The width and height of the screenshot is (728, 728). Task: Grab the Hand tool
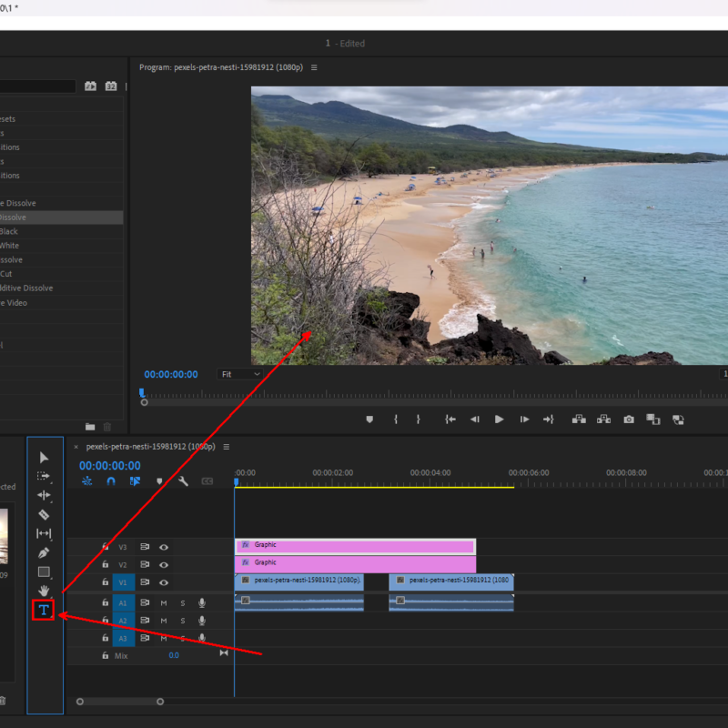44,591
